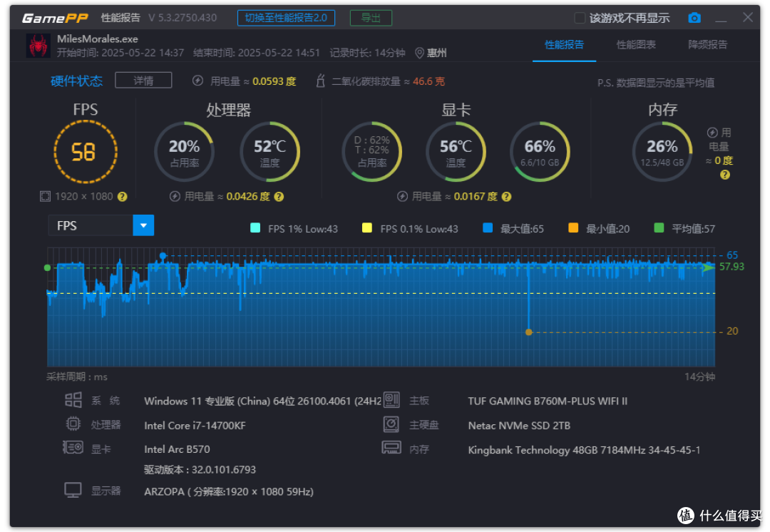Click the orange 最小值 legend swatch
This screenshot has height=532, width=770.
(573, 227)
